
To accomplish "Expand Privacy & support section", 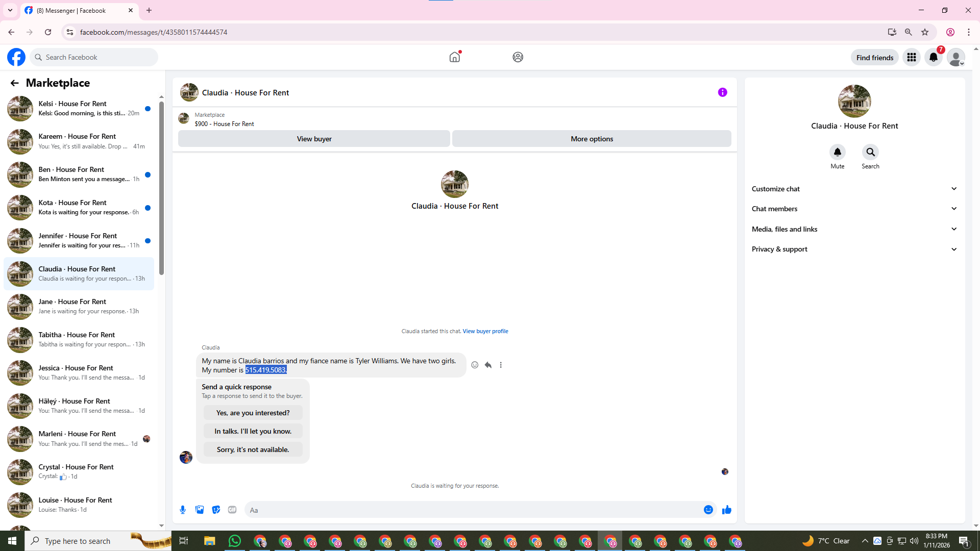I will (x=854, y=249).
